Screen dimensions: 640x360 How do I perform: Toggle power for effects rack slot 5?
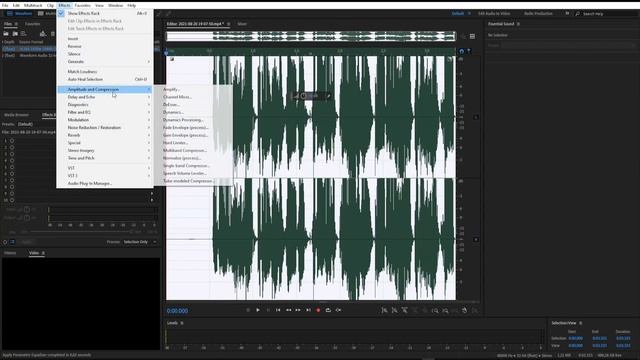pyautogui.click(x=12, y=167)
